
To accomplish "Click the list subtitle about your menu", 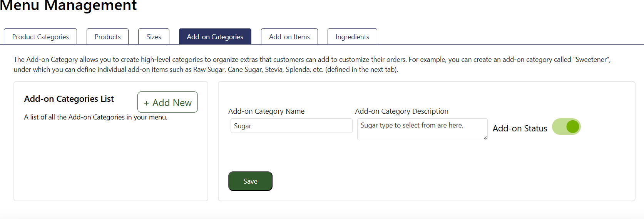I will 95,117.
